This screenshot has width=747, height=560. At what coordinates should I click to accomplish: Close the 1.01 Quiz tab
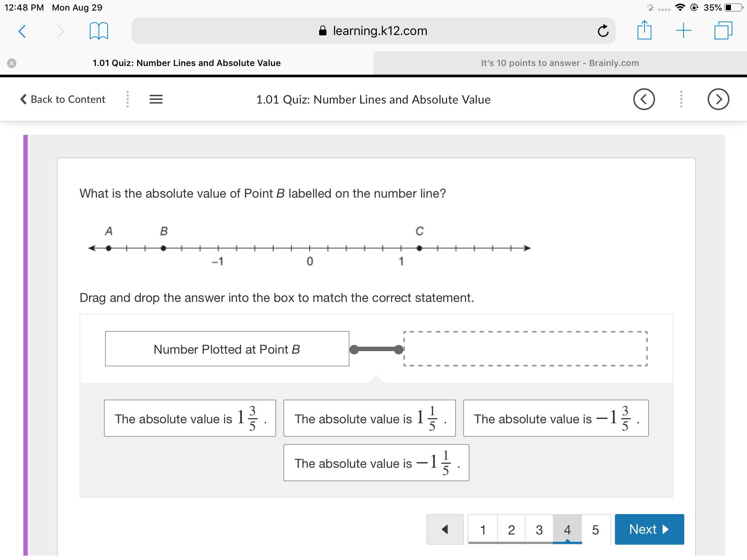point(12,63)
